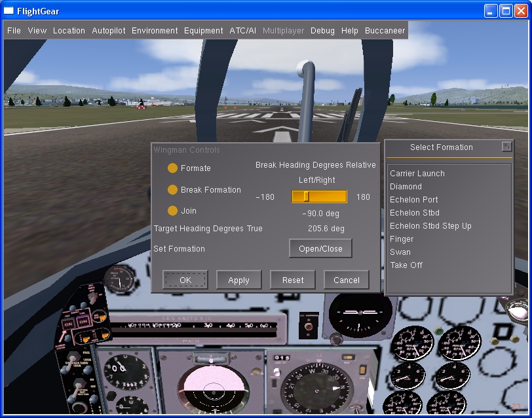
Task: Open the ATC/AI menu
Action: 242,31
